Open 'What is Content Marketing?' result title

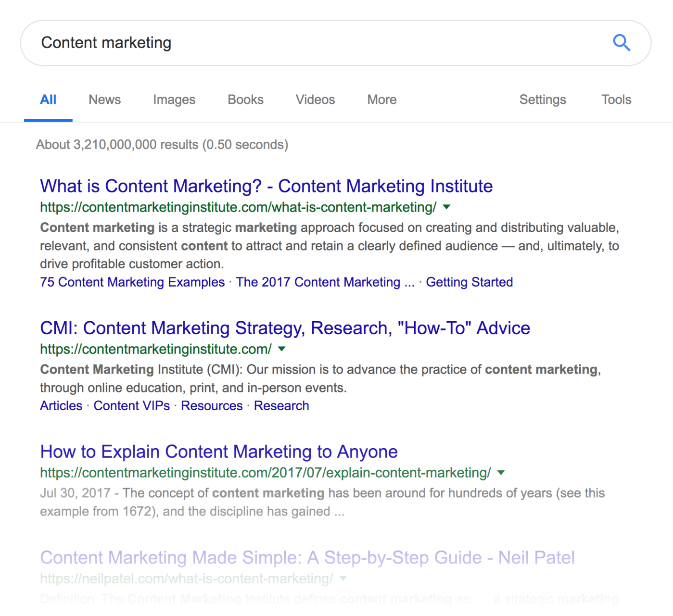click(267, 186)
